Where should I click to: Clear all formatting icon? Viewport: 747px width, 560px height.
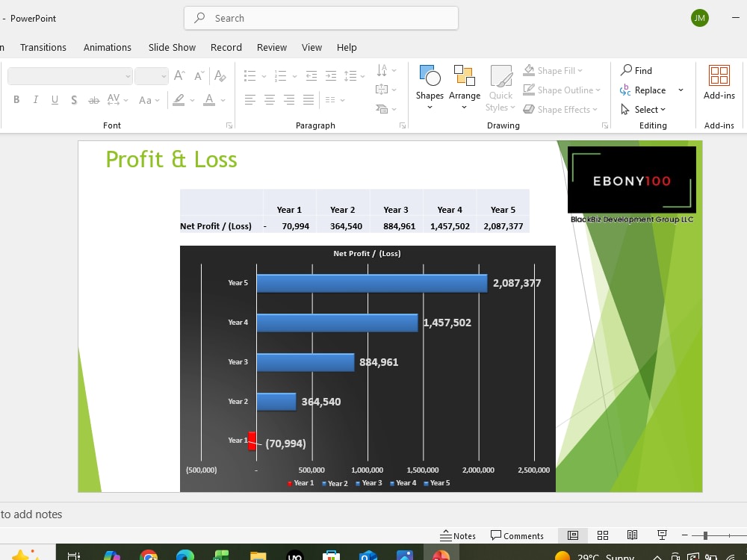point(220,75)
